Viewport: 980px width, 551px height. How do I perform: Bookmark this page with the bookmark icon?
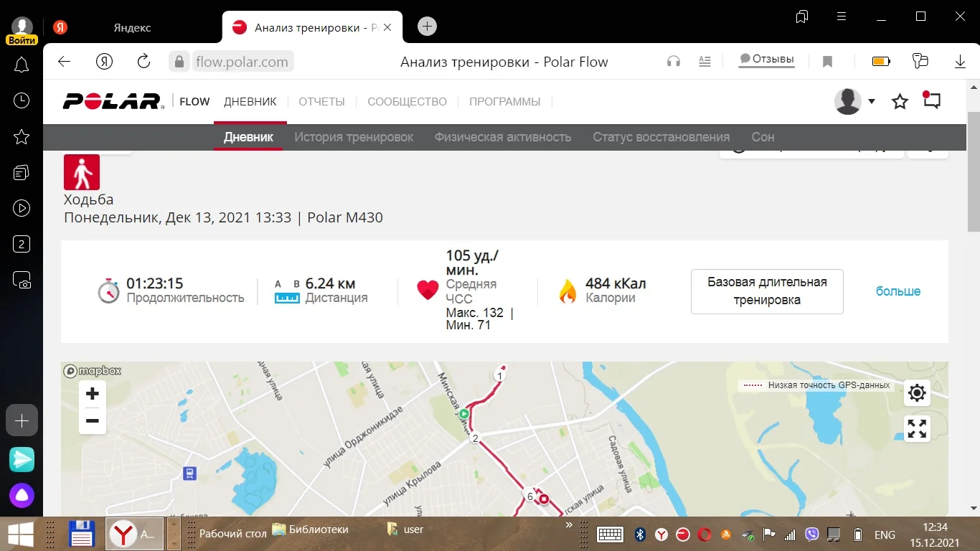pos(827,62)
